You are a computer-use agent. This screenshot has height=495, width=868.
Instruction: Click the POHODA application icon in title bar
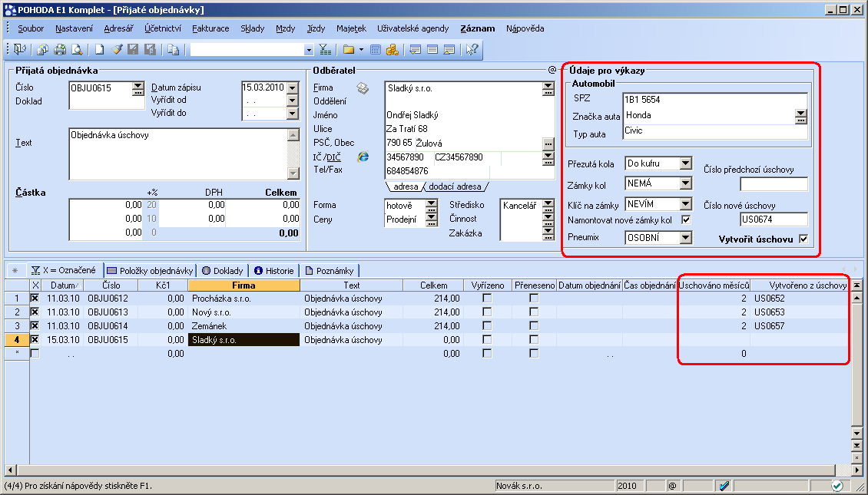pos(9,9)
